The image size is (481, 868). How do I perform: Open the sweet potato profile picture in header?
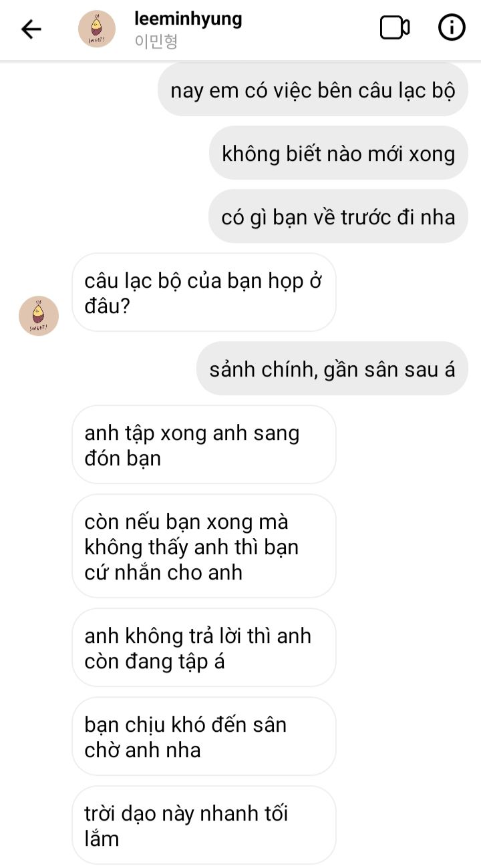96,29
